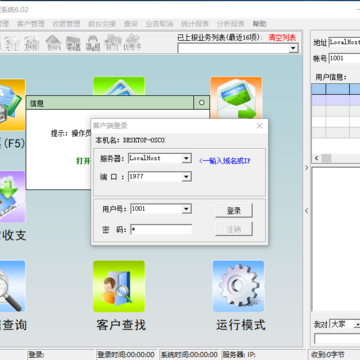Click the red 清空列表 link
The width and height of the screenshot is (360, 360).
[282, 37]
